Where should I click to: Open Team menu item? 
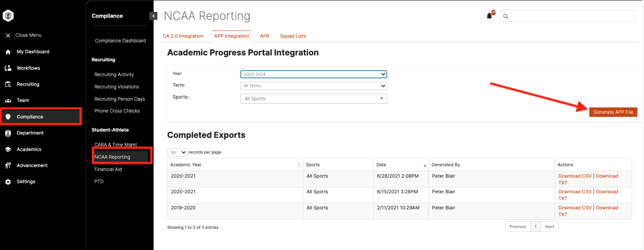coord(23,101)
